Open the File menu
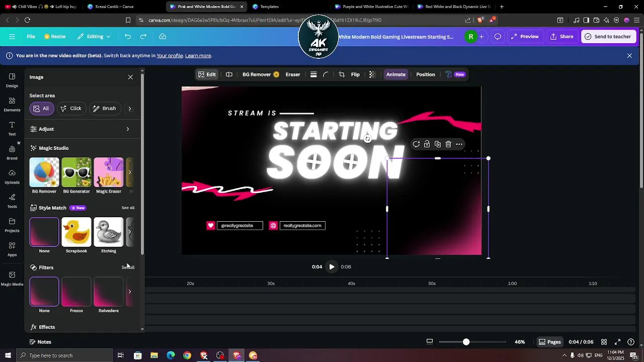The height and width of the screenshot is (362, 644). click(31, 36)
